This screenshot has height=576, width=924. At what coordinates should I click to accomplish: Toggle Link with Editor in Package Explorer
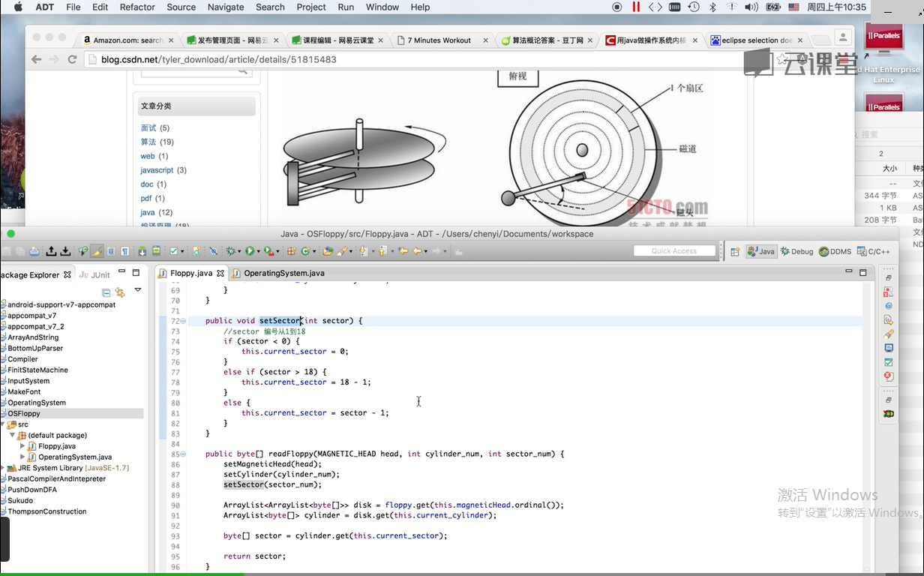click(x=120, y=292)
